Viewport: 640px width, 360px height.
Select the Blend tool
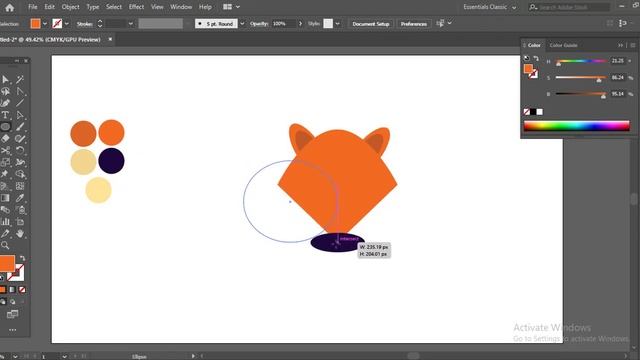coord(5,210)
